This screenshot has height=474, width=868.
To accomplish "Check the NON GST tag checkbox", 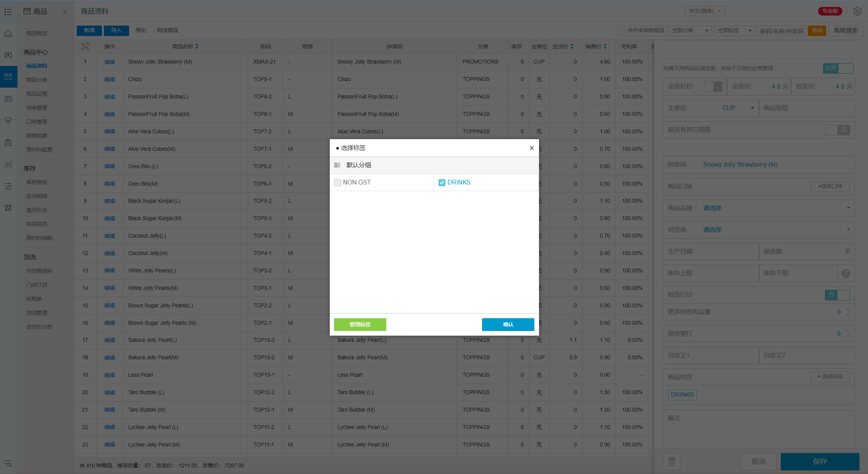I will [338, 183].
